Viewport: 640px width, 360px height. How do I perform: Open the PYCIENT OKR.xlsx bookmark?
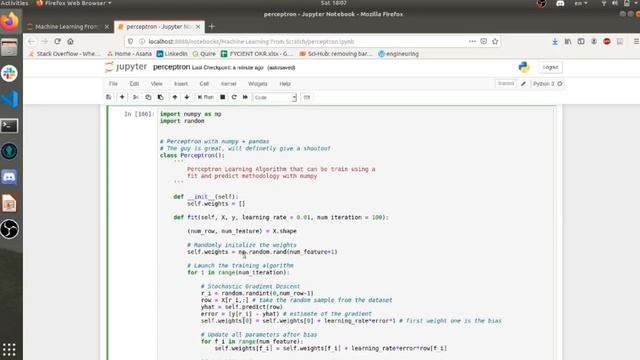[257, 54]
